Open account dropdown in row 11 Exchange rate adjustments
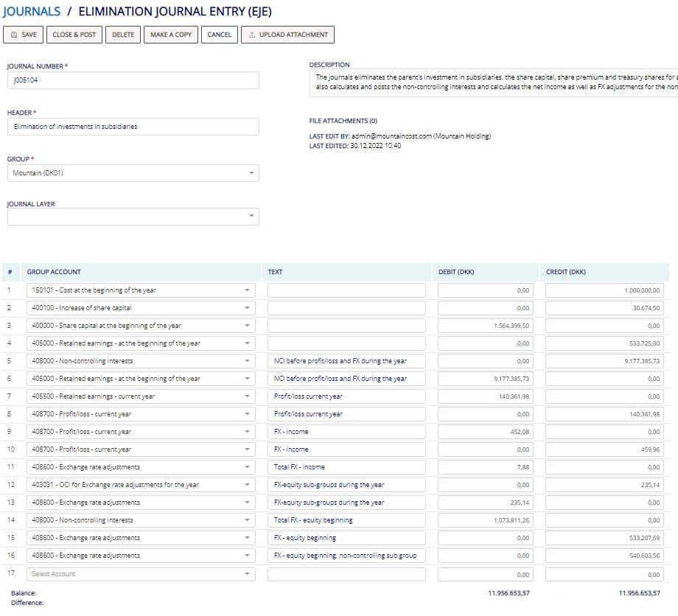Viewport: 678px width, 616px height. (x=141, y=467)
